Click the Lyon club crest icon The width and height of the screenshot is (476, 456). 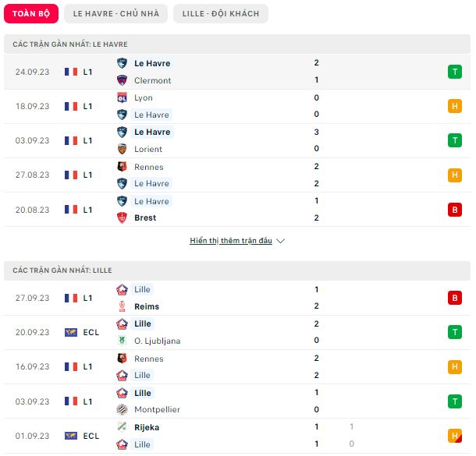[x=122, y=97]
